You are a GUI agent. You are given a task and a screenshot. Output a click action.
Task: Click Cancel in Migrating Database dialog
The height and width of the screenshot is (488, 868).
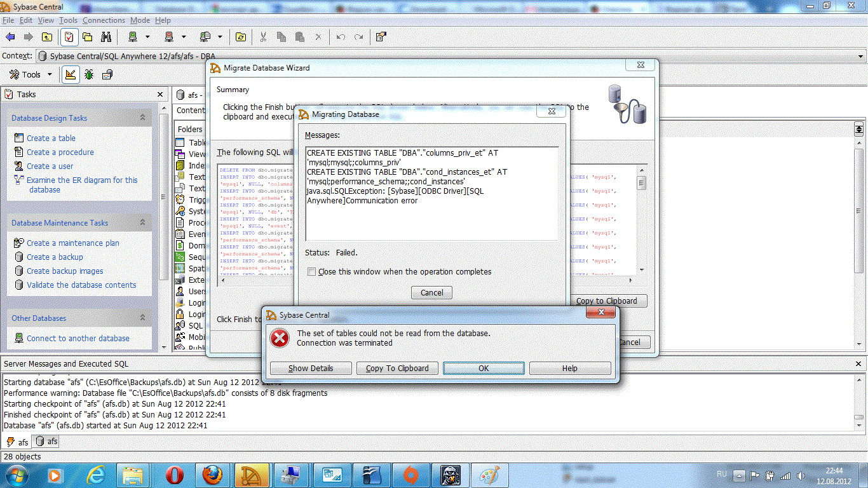[x=432, y=292]
